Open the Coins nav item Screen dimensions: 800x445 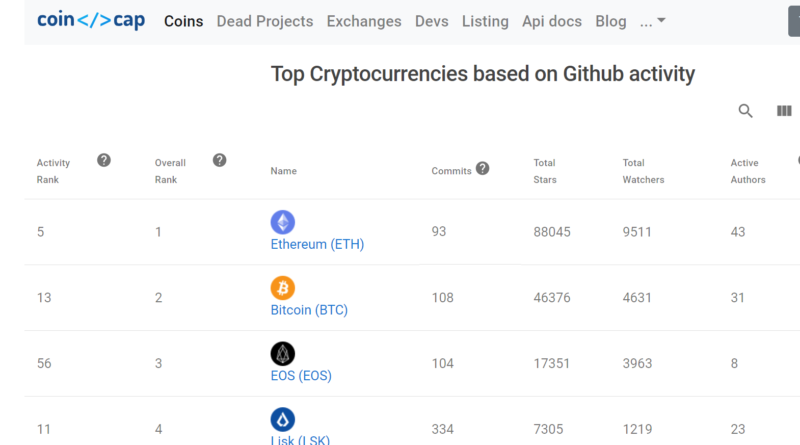click(x=184, y=21)
